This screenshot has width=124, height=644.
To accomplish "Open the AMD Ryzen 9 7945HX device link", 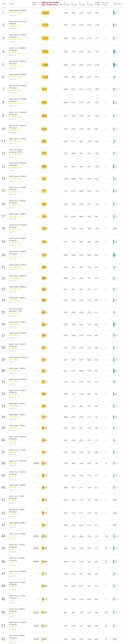I will 18,11.
